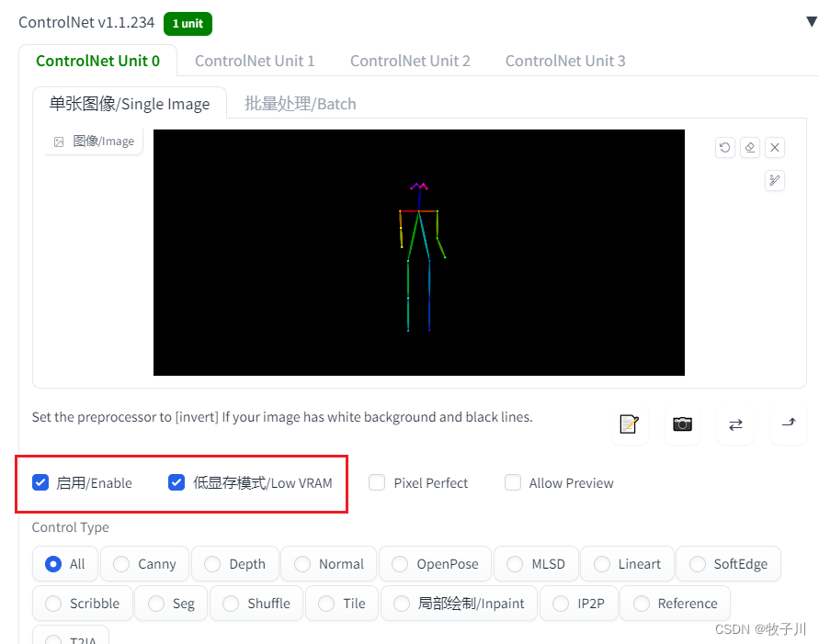This screenshot has width=819, height=644.
Task: Click the undo icon above the image
Action: tap(725, 148)
